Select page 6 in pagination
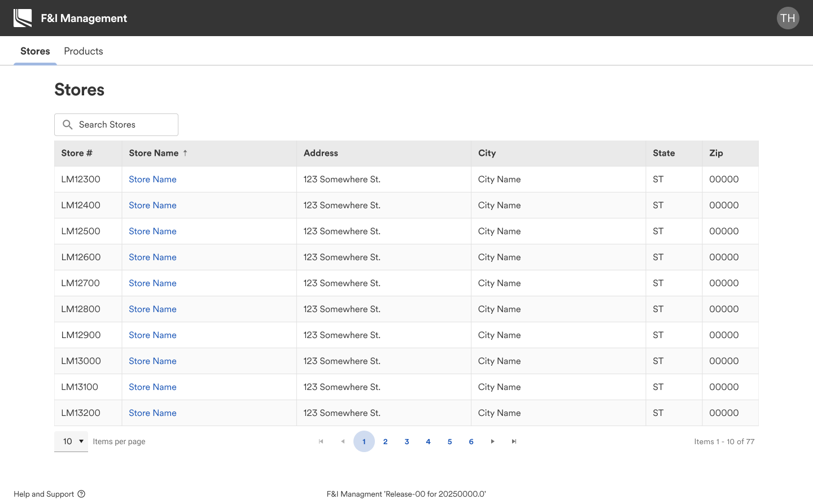 point(471,441)
